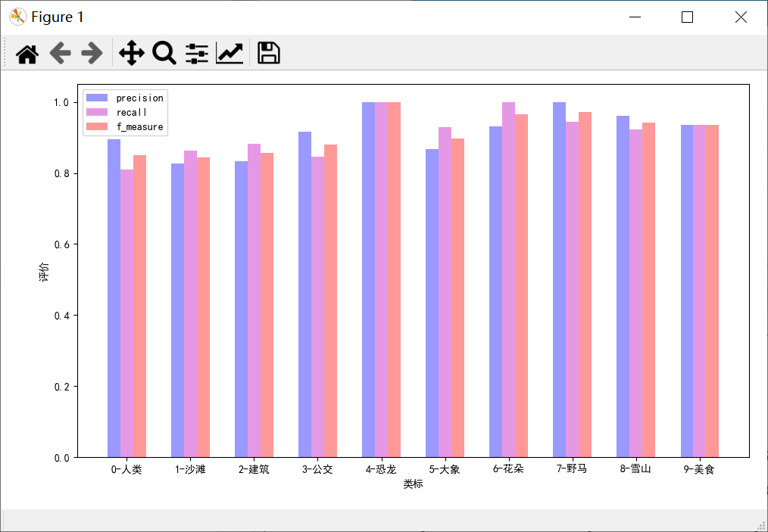Click the purple recall bar for 3-公交
This screenshot has width=768, height=532.
[317, 307]
